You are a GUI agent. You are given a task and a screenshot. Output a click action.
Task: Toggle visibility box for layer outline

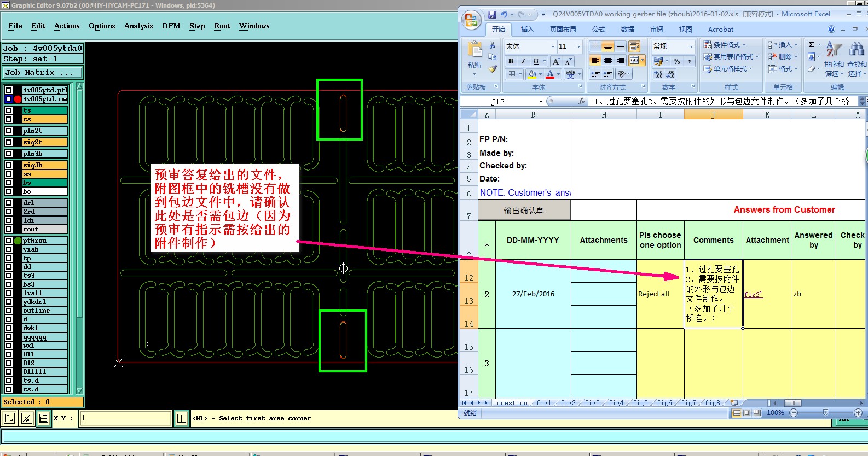tap(9, 311)
